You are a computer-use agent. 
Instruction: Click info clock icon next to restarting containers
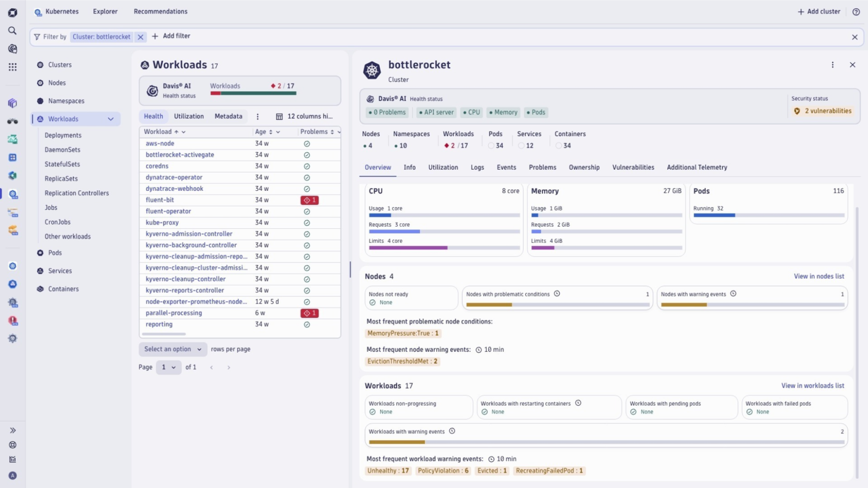[578, 403]
